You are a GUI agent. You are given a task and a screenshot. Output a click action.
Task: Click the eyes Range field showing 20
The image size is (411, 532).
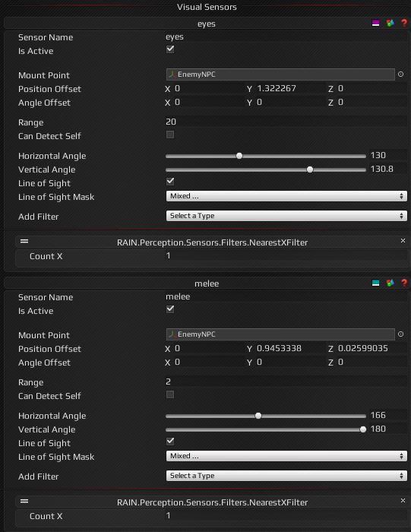point(286,122)
